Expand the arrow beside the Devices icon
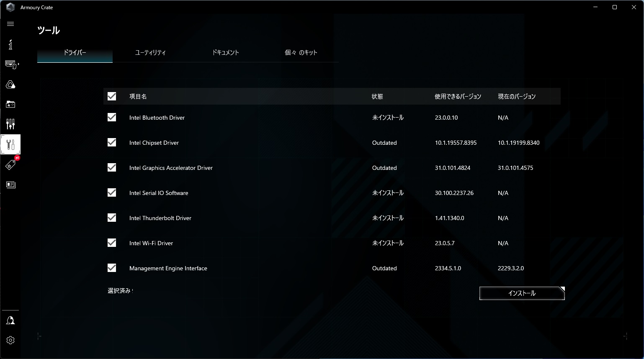Screen dimensions: 644x359 click(x=18, y=64)
